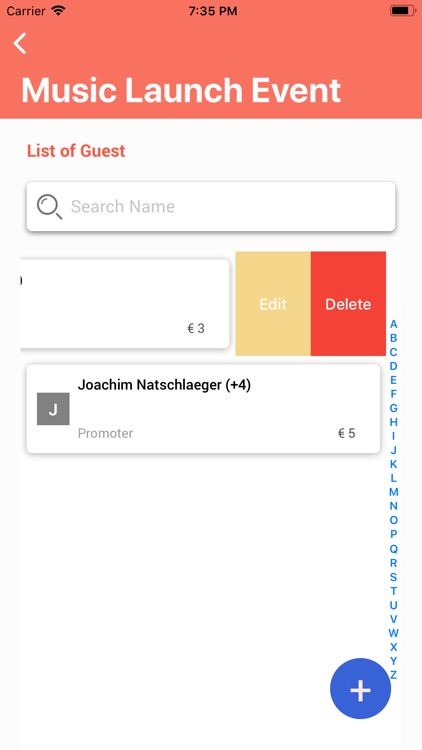
Task: Jump to letter E in the index
Action: [393, 380]
